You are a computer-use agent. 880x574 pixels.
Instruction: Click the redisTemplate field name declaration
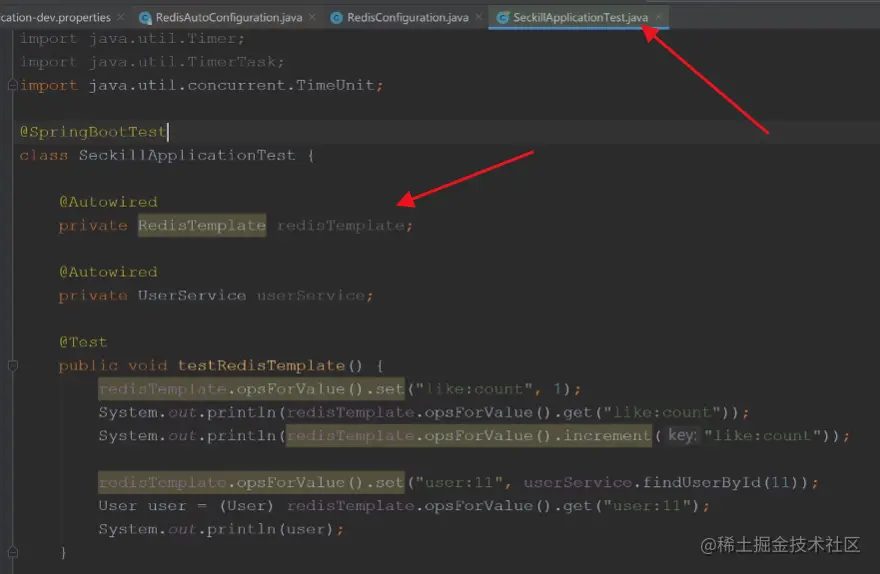(x=341, y=226)
